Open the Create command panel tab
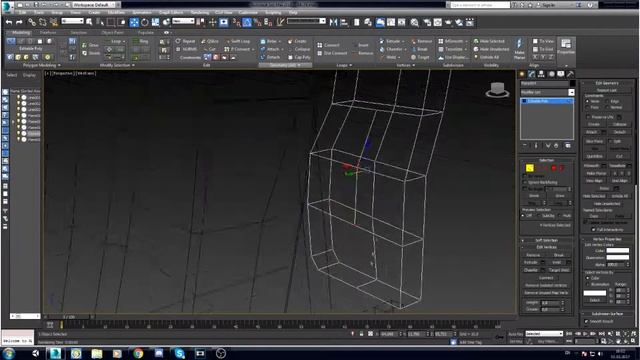This screenshot has height=360, width=640. [522, 74]
